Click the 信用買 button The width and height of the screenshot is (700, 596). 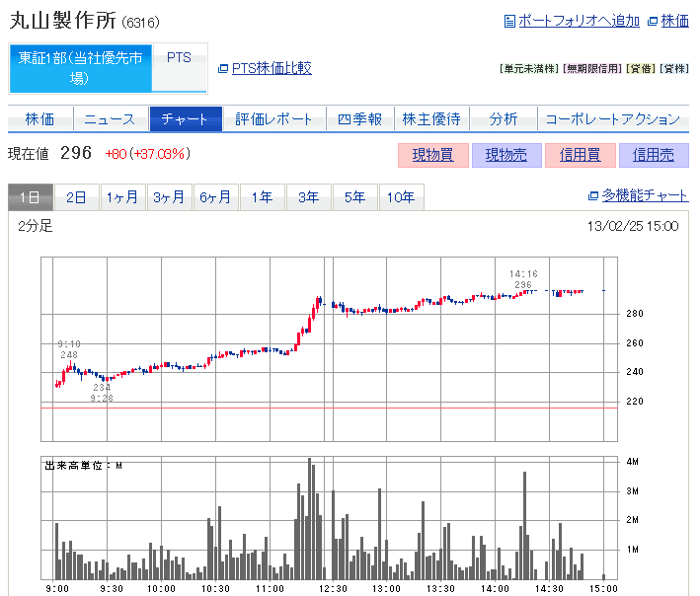coord(580,155)
